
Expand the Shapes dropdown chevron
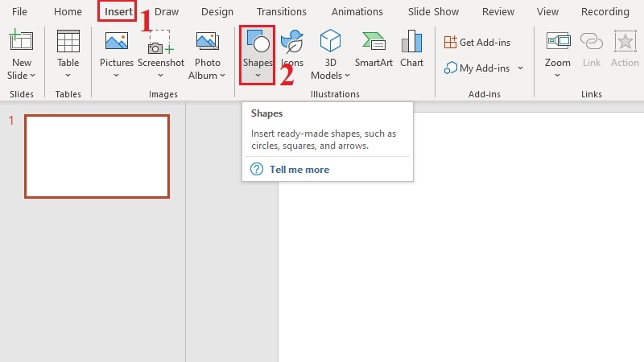258,75
